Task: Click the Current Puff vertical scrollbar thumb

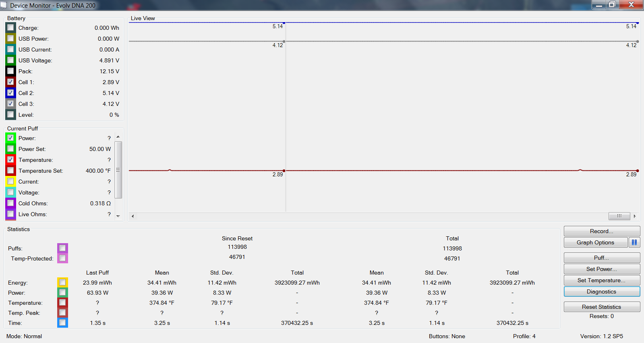Action: tap(118, 170)
